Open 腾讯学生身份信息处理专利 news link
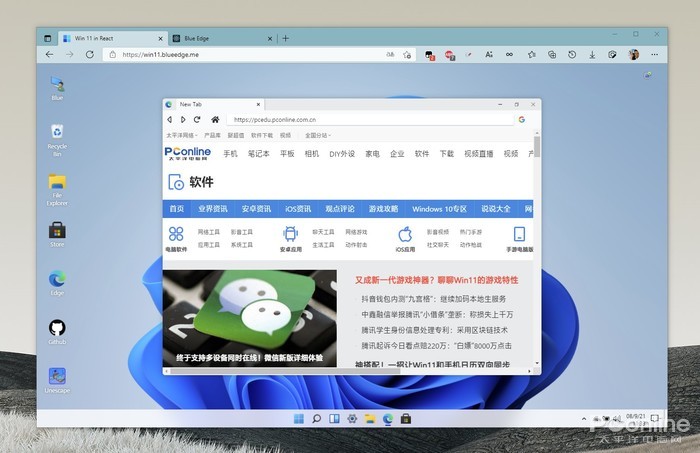Screen dimensions: 700x453 coord(434,330)
